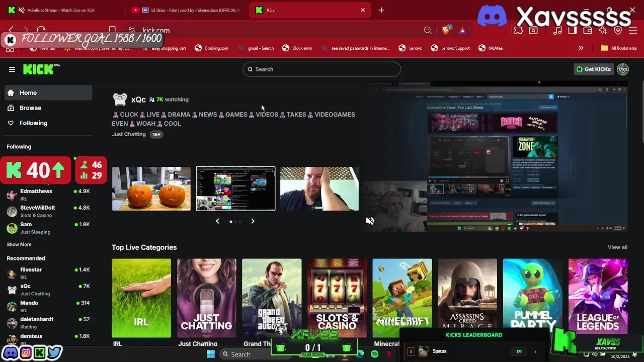Image resolution: width=644 pixels, height=362 pixels.
Task: Click the 18+ badge
Action: click(156, 134)
